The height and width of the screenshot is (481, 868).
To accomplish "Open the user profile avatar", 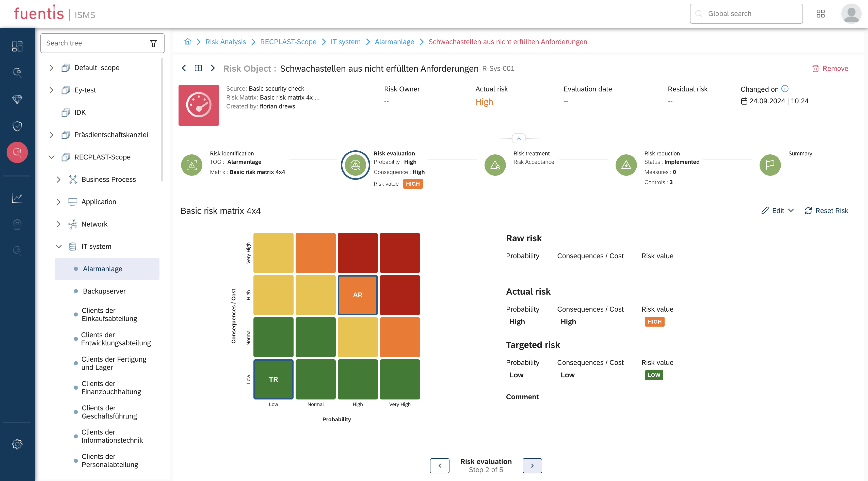I will tap(851, 14).
